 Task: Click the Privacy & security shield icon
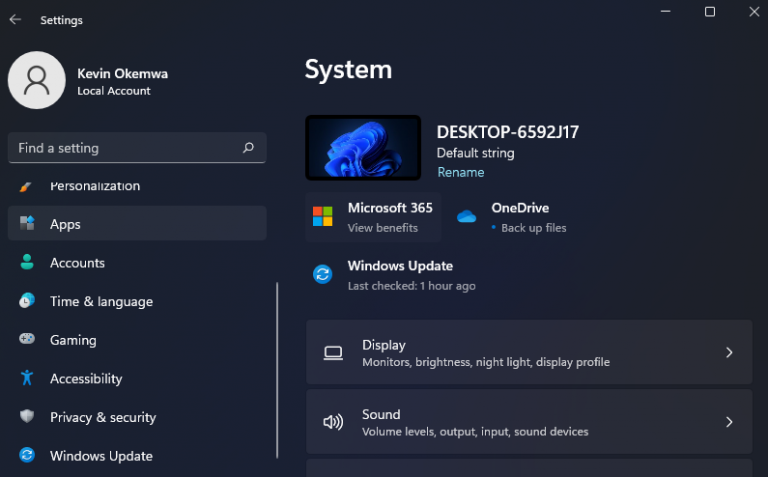click(27, 416)
